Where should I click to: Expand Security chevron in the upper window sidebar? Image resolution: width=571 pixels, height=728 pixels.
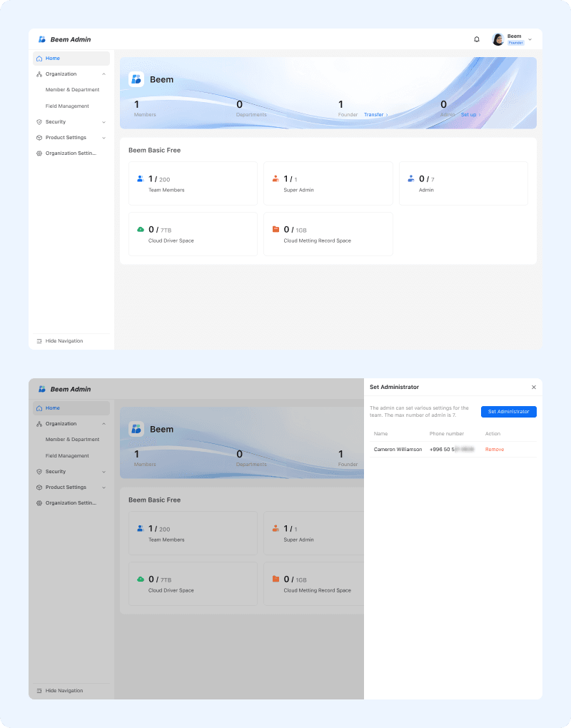click(x=103, y=122)
